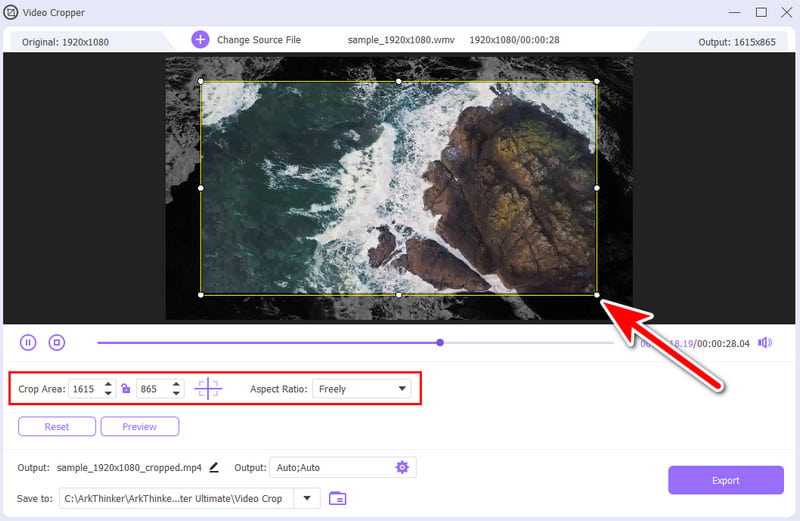Select the top-middle crop handle
This screenshot has width=800, height=521.
tap(398, 81)
